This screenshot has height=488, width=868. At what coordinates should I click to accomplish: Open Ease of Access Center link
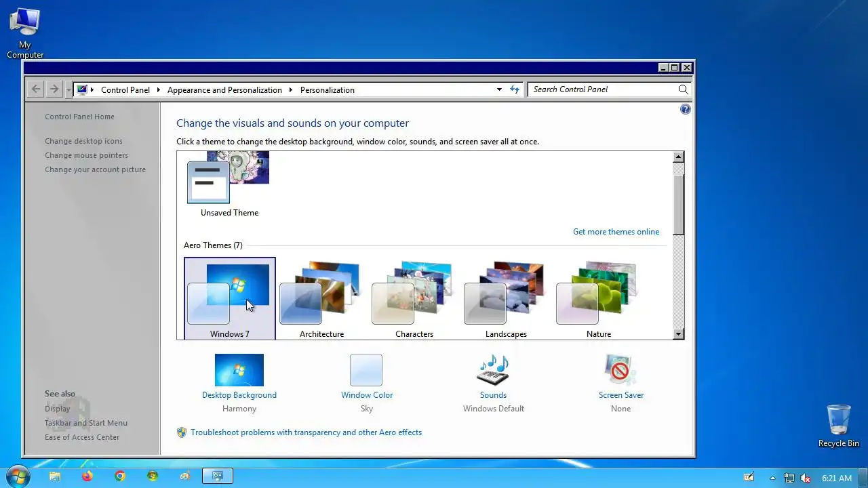click(x=82, y=437)
